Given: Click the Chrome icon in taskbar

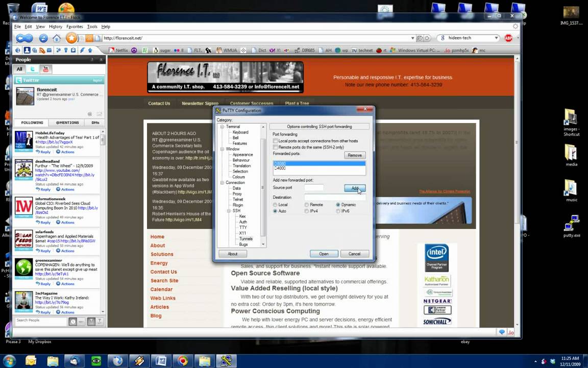Looking at the screenshot, I should [183, 361].
